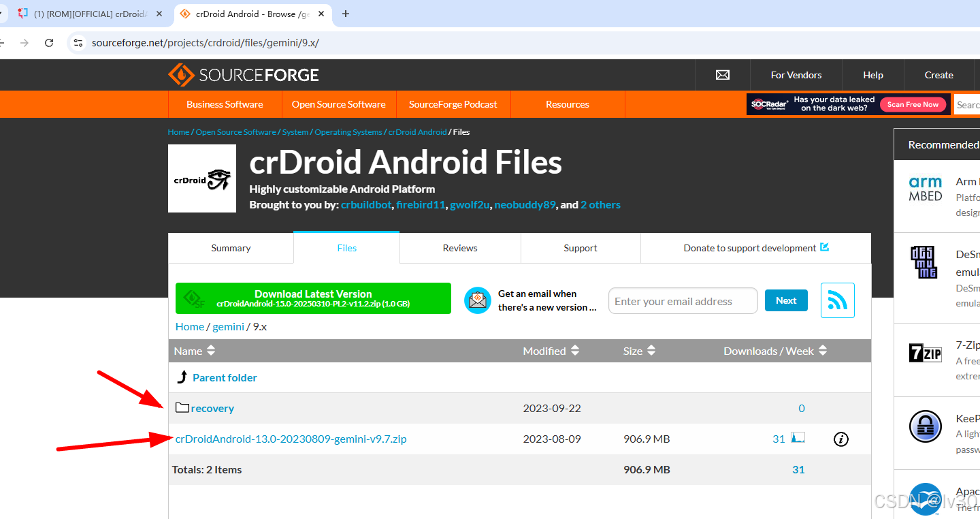Viewport: 980px width, 519px height.
Task: Click the browser reload button
Action: click(49, 42)
